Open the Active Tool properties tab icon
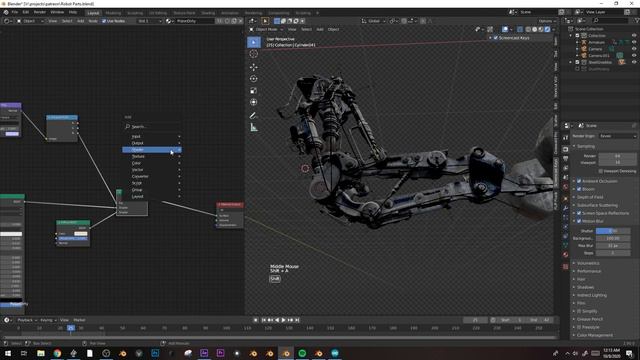Image resolution: width=640 pixels, height=360 pixels. point(565,138)
